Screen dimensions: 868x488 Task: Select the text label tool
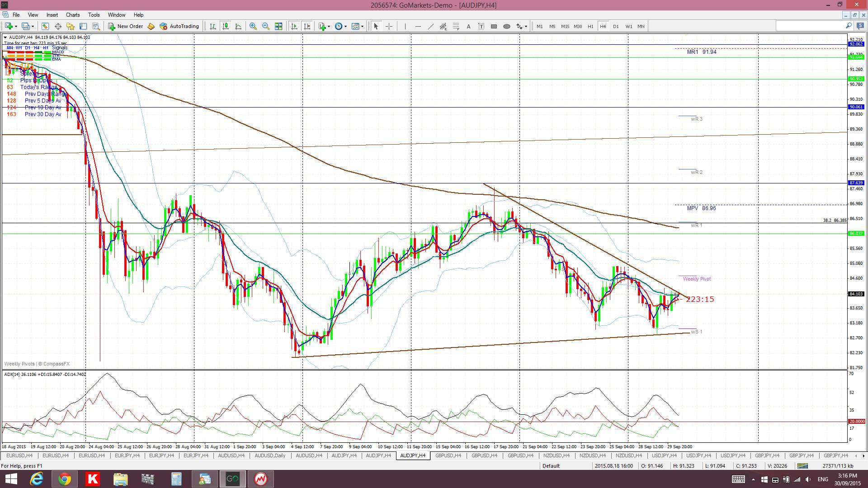point(481,26)
